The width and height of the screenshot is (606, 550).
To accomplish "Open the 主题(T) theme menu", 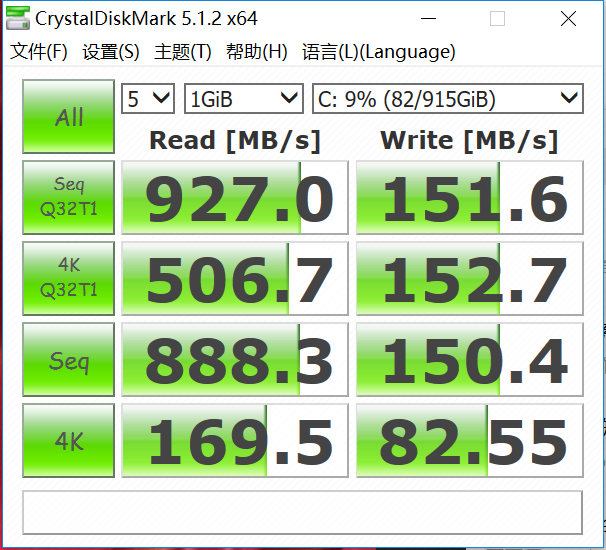I will [182, 52].
